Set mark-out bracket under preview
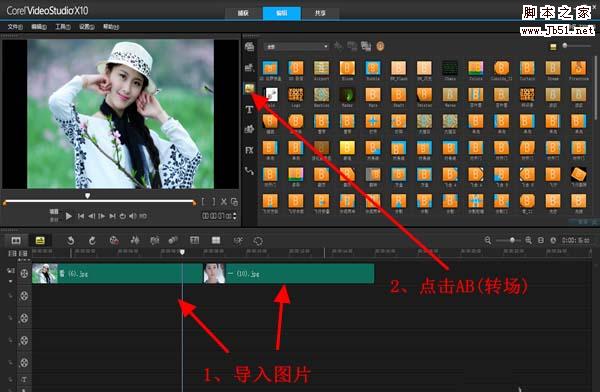The image size is (600, 392). [214, 202]
